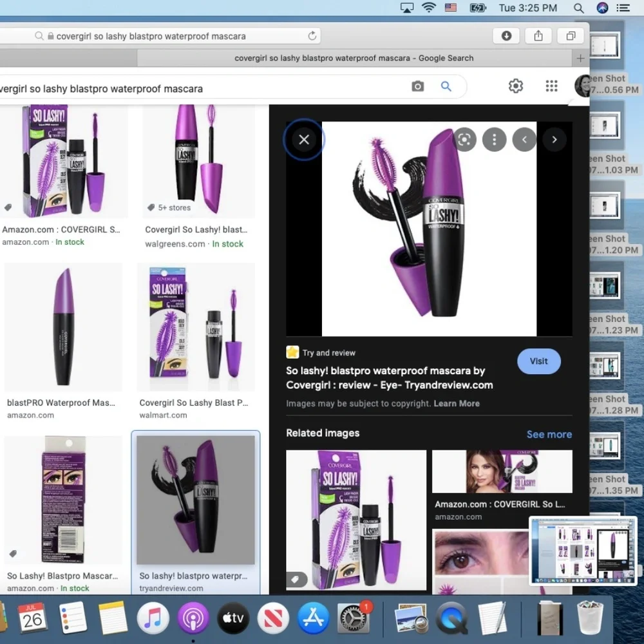Go to previous image in preview
644x644 pixels.
pyautogui.click(x=524, y=140)
